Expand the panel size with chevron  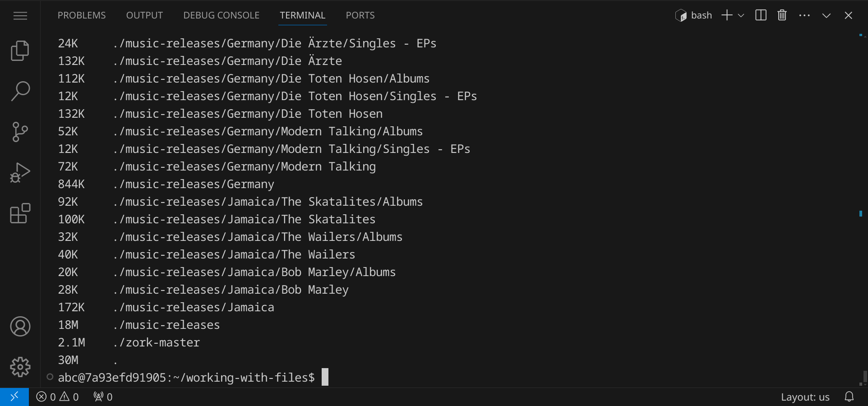click(x=826, y=15)
